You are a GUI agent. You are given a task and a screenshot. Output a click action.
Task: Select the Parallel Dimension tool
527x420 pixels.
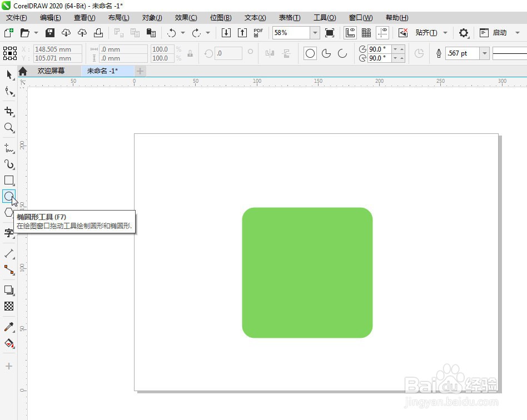9,253
